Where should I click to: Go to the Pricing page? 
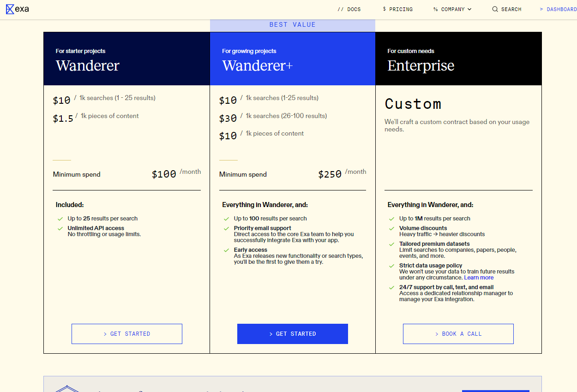[x=398, y=9]
